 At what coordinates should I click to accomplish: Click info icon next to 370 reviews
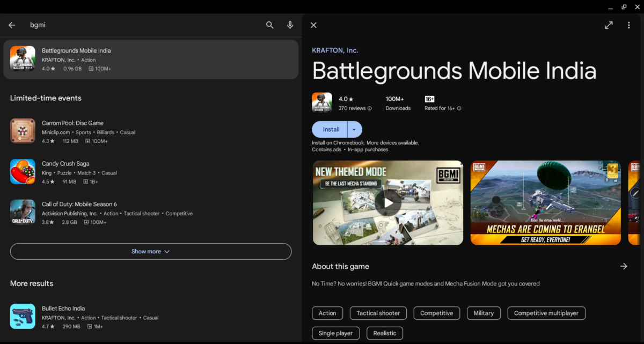pos(370,108)
